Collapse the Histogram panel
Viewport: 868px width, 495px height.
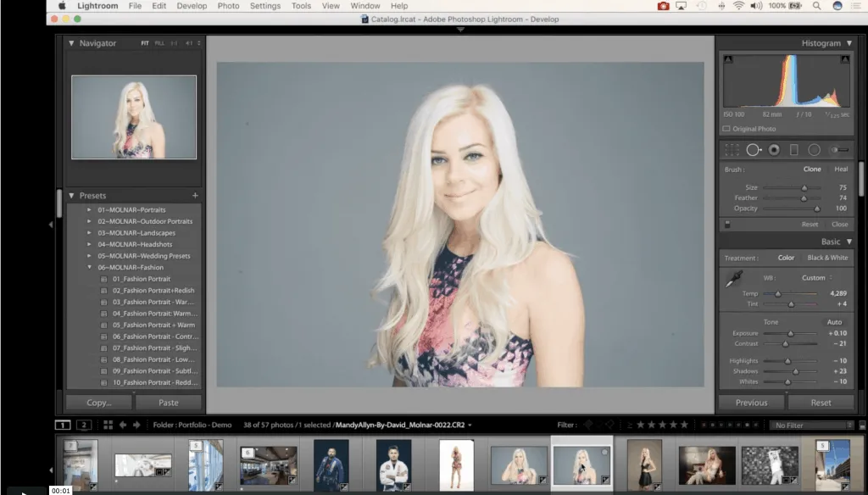coord(849,42)
